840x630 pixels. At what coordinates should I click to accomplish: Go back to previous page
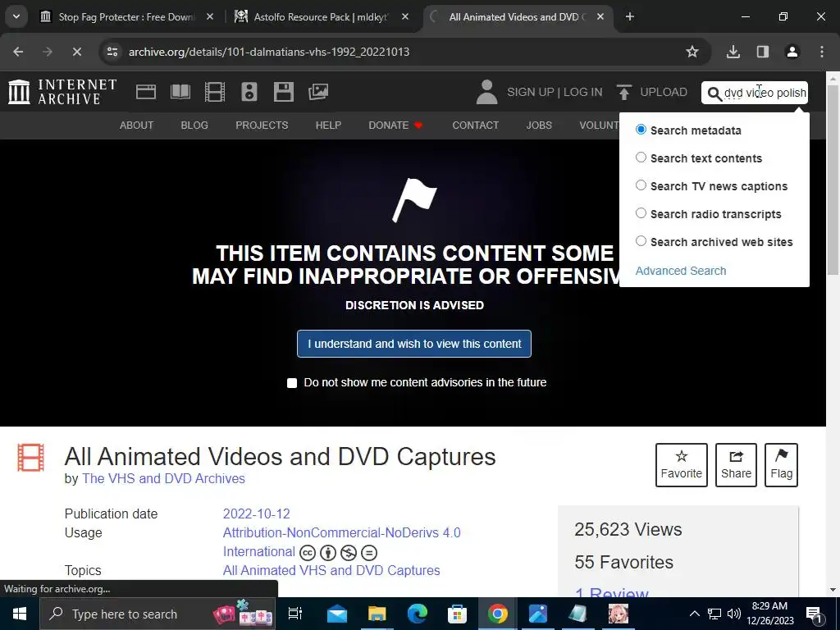click(18, 52)
